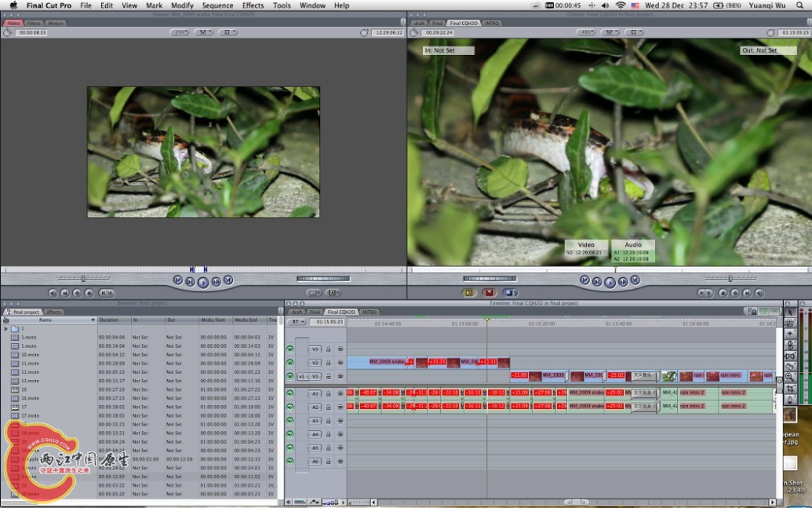Open the Sequence menu

coord(217,5)
